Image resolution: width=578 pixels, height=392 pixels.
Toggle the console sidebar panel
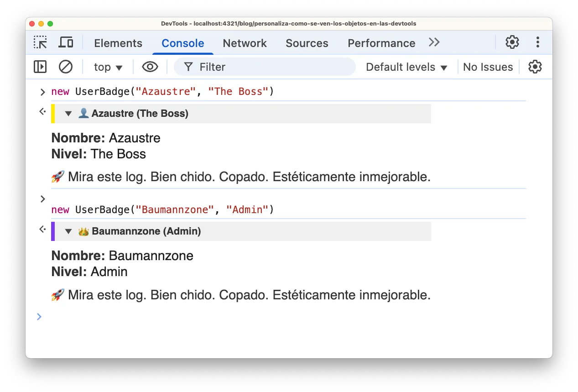pos(40,67)
